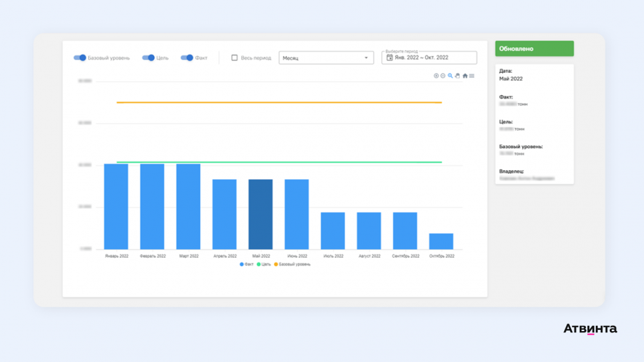The height and width of the screenshot is (362, 644).
Task: Open the chart hamburger menu icon
Action: pyautogui.click(x=472, y=75)
